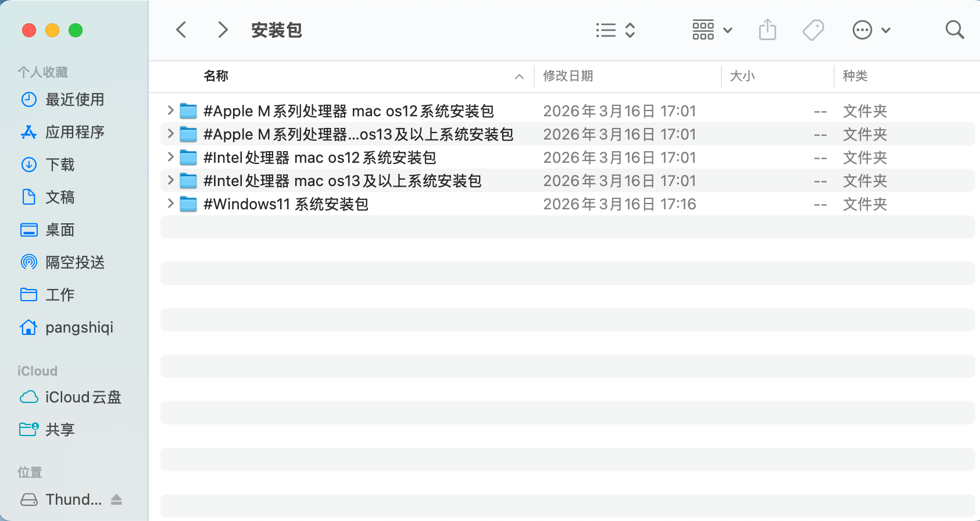
Task: Expand #Apple M系列处理器 mac os12 folder
Action: click(x=170, y=110)
